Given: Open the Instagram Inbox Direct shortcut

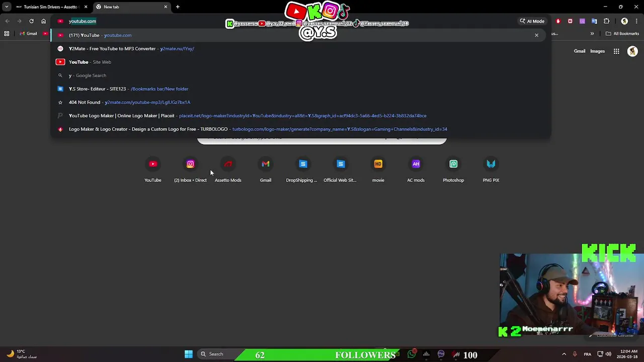Looking at the screenshot, I should pos(190,170).
